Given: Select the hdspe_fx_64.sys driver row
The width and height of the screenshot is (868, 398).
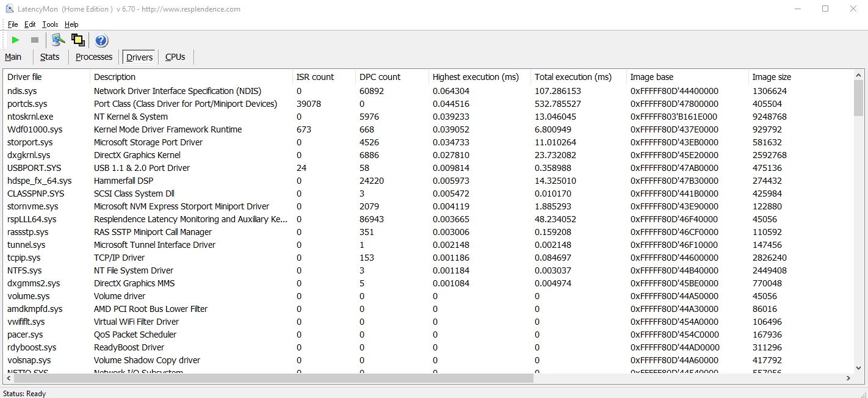Looking at the screenshot, I should [428, 181].
